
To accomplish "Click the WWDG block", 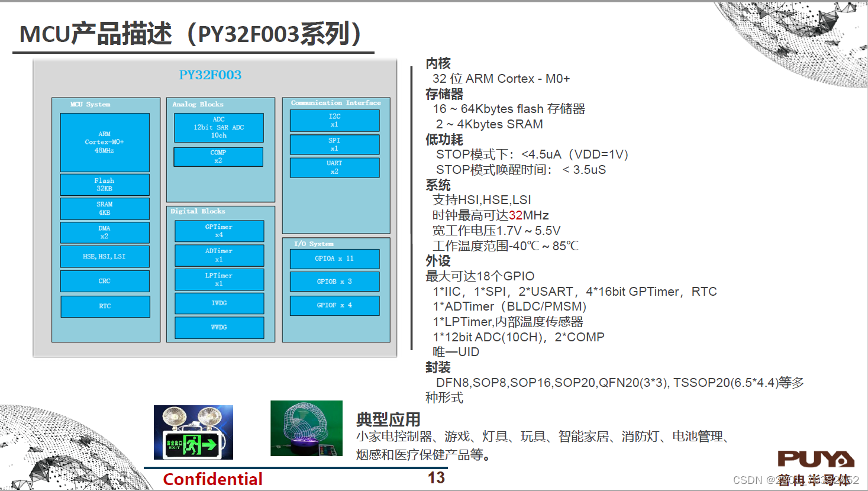I will (219, 328).
